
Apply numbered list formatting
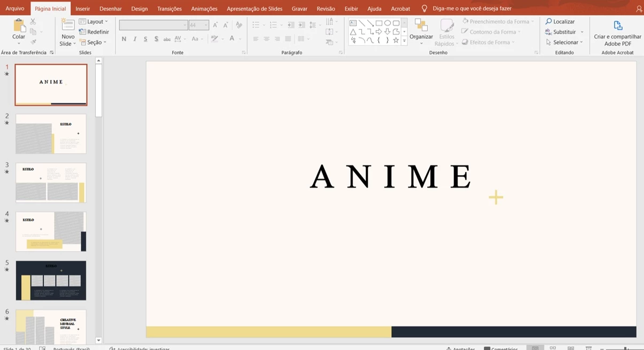pos(275,25)
